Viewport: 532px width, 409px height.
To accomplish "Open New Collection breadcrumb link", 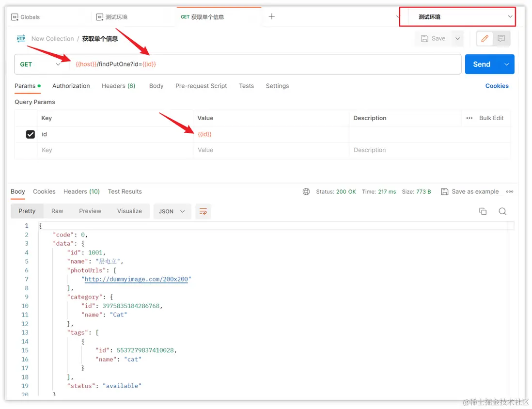I will [53, 39].
